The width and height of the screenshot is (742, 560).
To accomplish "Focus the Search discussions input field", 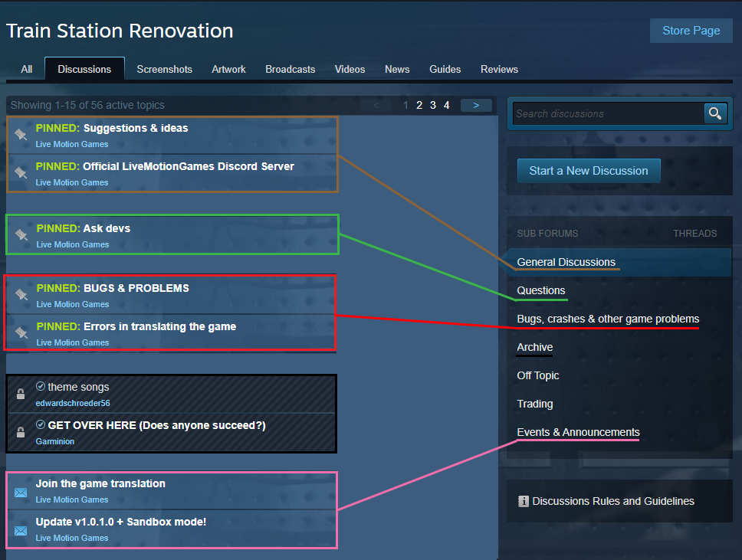I will coord(607,113).
